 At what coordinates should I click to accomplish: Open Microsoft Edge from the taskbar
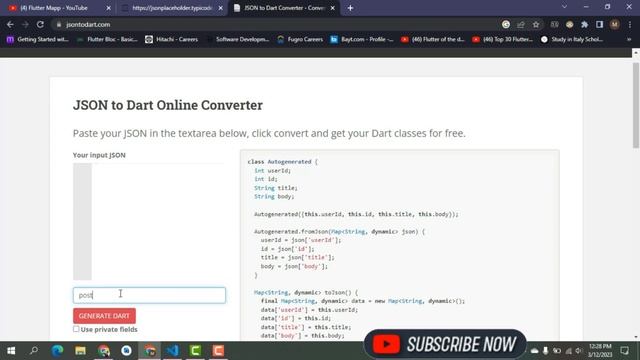(x=57, y=351)
